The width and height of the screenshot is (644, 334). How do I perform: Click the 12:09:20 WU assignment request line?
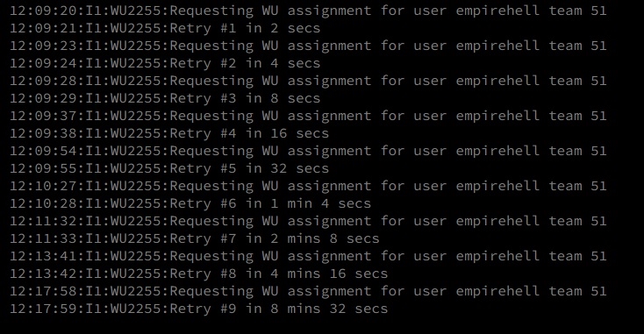(x=308, y=11)
